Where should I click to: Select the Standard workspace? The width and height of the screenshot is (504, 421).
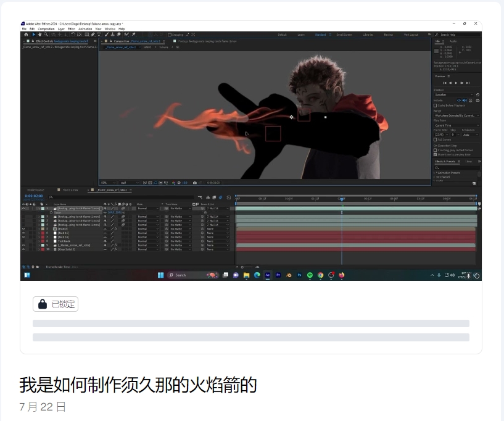click(x=320, y=35)
